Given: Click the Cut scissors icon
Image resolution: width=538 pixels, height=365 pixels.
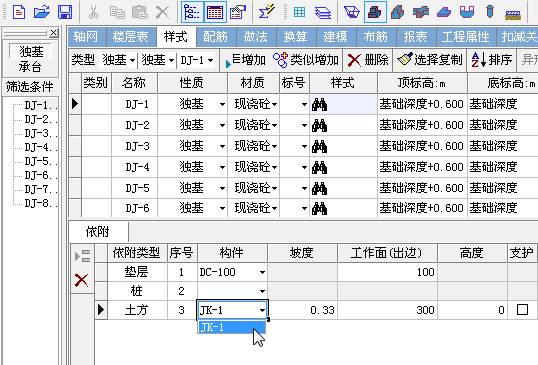Looking at the screenshot, I should tap(93, 12).
